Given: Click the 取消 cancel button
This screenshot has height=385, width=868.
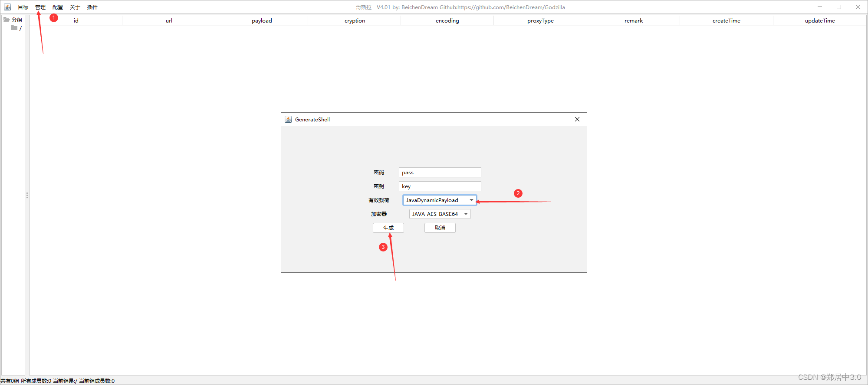Looking at the screenshot, I should pos(440,228).
